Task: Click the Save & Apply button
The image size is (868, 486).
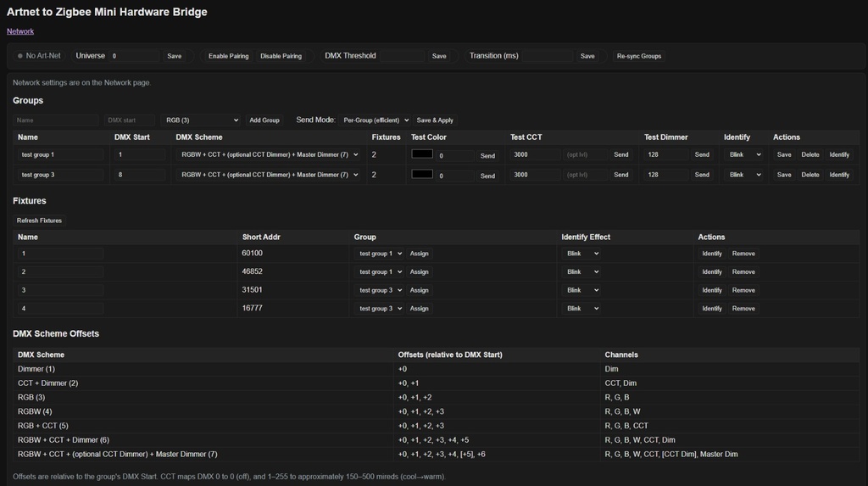Action: coord(435,120)
